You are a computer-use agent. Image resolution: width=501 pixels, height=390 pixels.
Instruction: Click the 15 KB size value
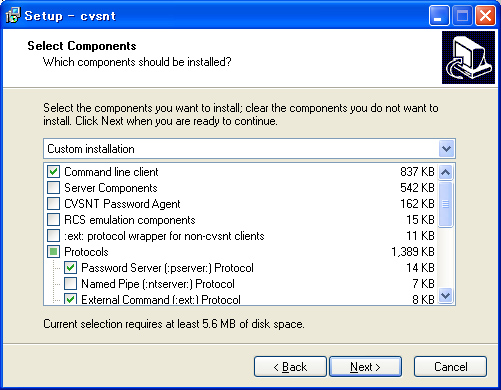[420, 220]
